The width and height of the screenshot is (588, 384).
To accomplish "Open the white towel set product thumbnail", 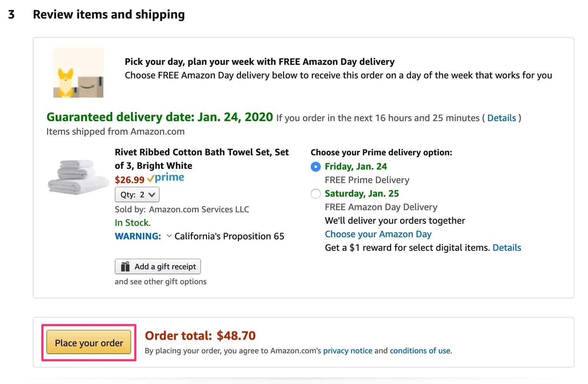I will pos(78,177).
